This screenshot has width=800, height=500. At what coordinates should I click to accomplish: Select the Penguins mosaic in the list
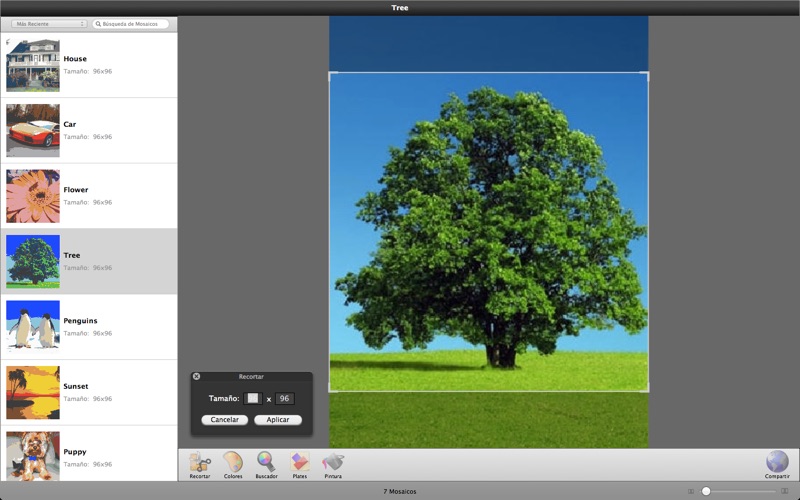pyautogui.click(x=89, y=327)
